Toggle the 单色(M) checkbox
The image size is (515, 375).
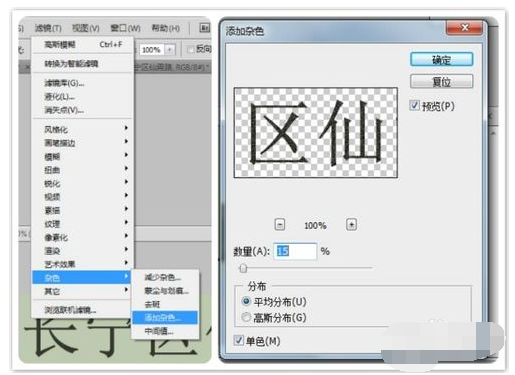click(239, 340)
